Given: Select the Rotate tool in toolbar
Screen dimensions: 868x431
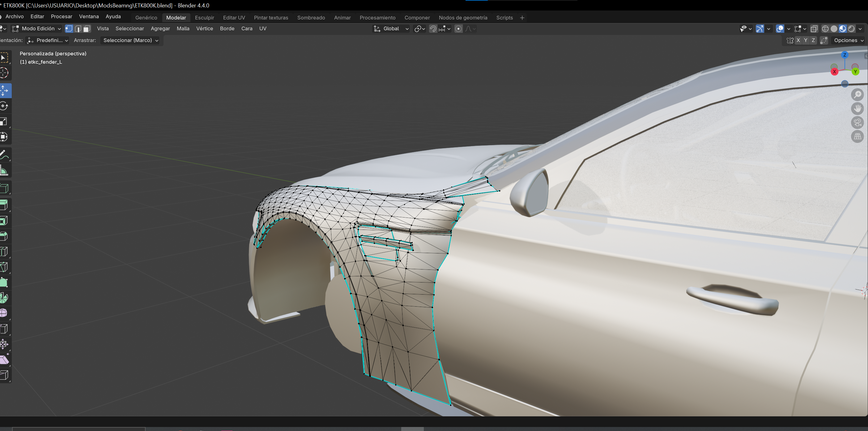Looking at the screenshot, I should (x=4, y=106).
